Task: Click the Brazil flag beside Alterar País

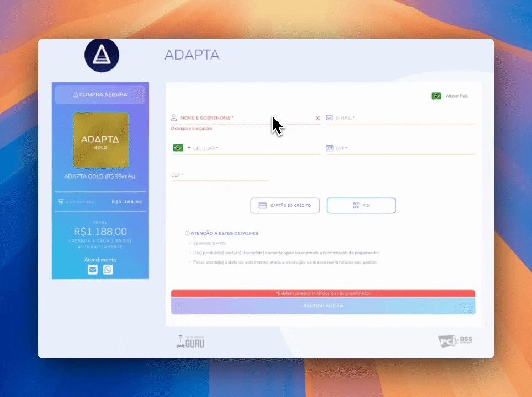Action: tap(436, 96)
